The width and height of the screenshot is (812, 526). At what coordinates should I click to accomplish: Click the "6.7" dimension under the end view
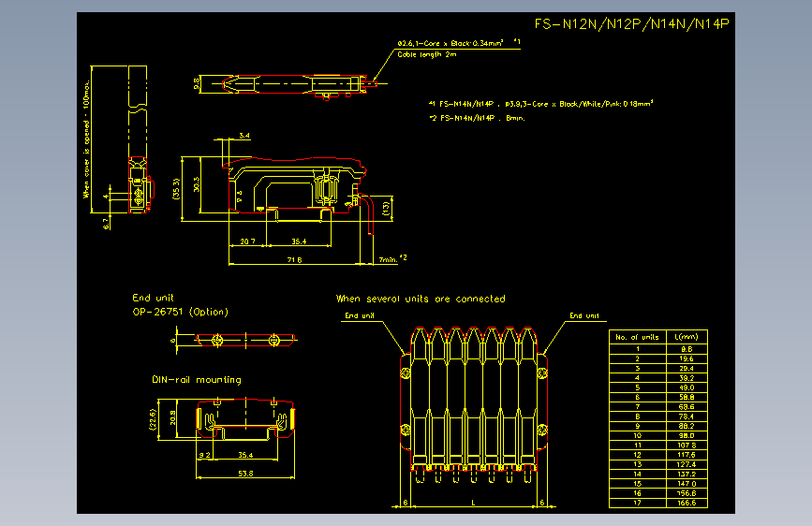click(106, 224)
